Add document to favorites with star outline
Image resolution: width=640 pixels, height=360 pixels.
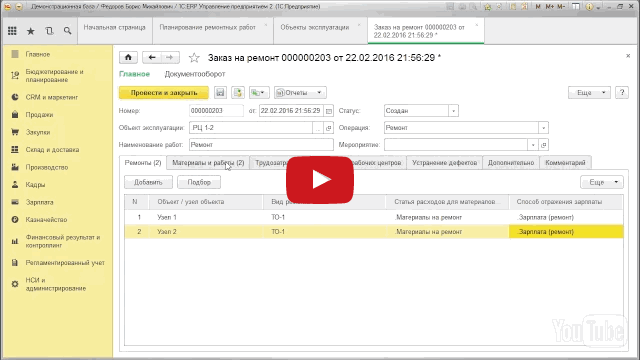tap(194, 58)
